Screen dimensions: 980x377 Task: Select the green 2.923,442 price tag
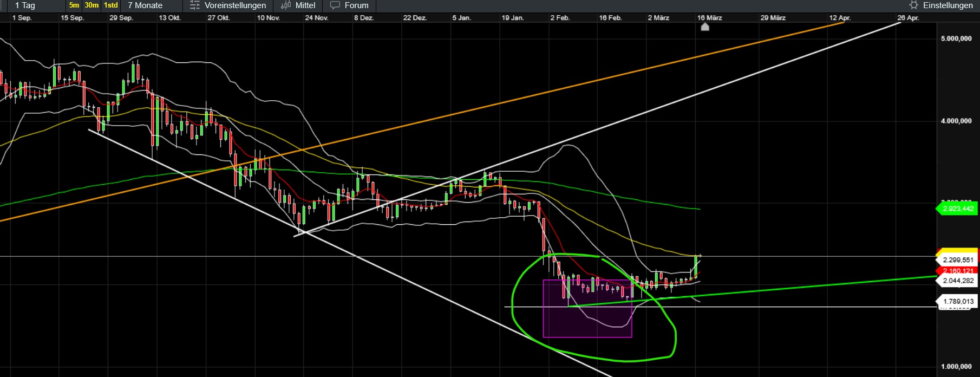(x=957, y=209)
